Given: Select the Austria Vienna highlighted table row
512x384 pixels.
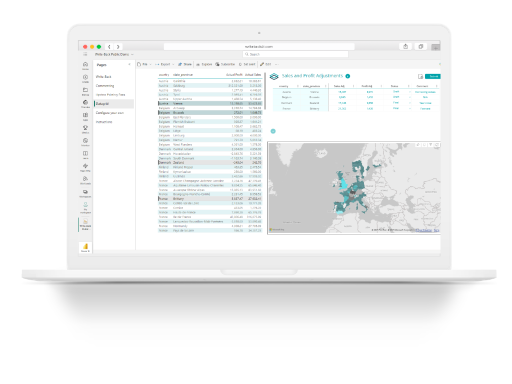Looking at the screenshot, I should [210, 104].
